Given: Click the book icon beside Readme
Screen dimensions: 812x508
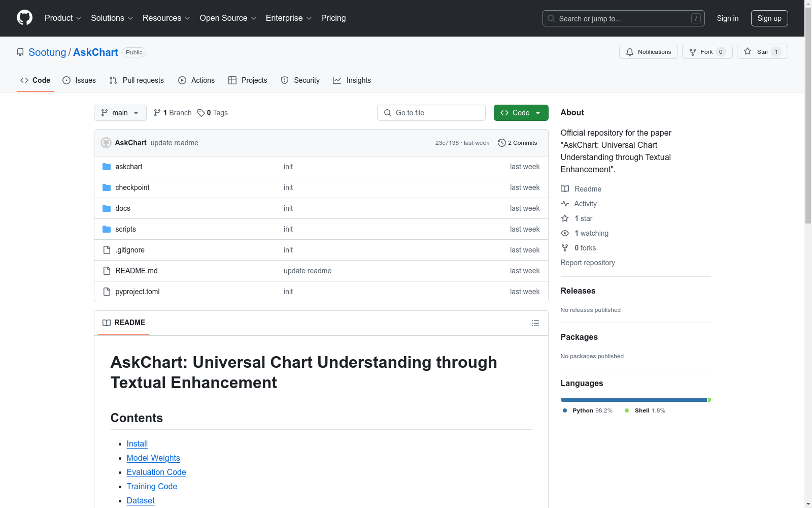Looking at the screenshot, I should coord(565,189).
